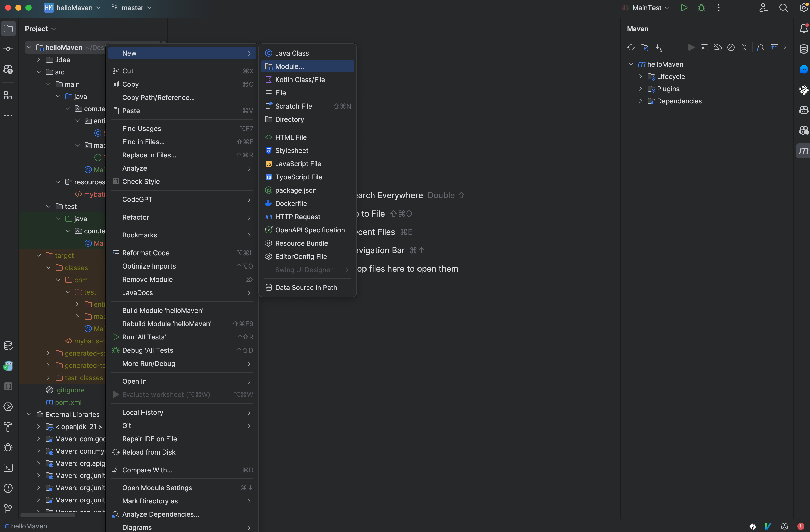Run MainTest in debug mode
Image resolution: width=810 pixels, height=532 pixels.
(x=701, y=7)
